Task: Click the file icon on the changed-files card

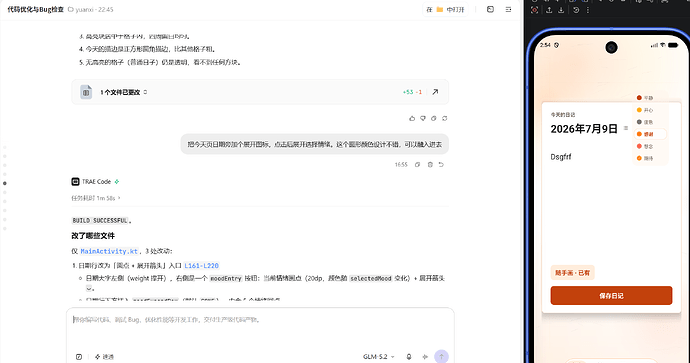Action: (86, 92)
